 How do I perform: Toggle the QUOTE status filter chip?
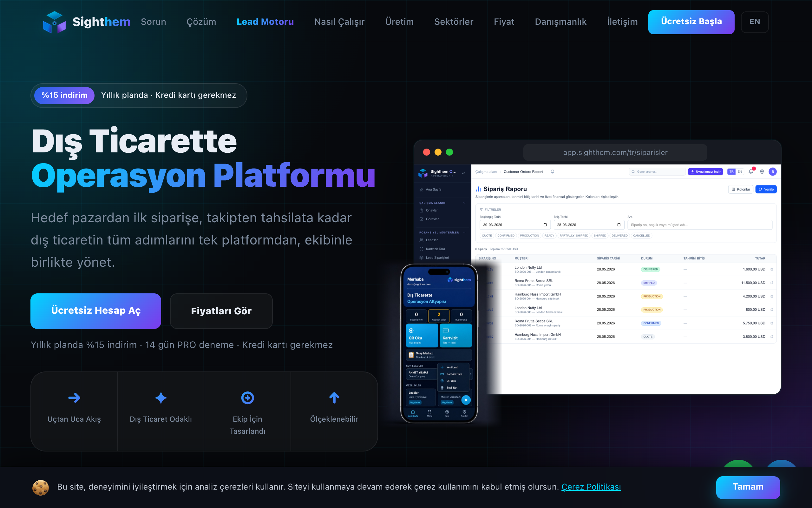point(487,236)
